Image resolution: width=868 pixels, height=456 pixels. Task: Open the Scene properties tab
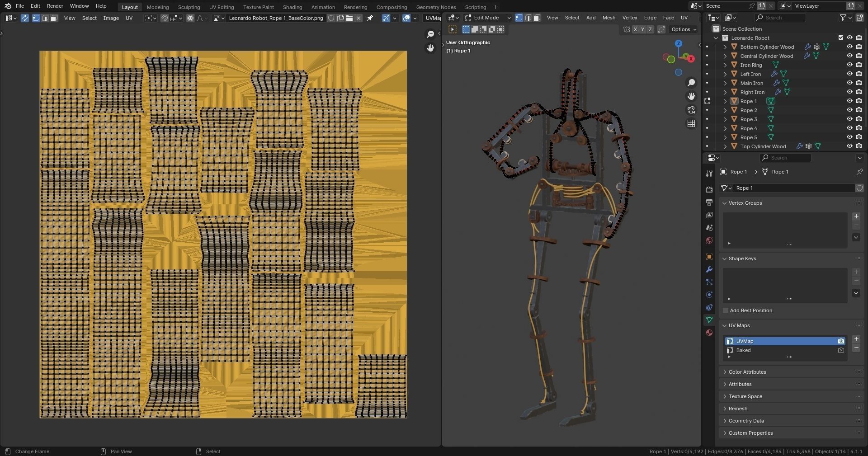(x=709, y=227)
